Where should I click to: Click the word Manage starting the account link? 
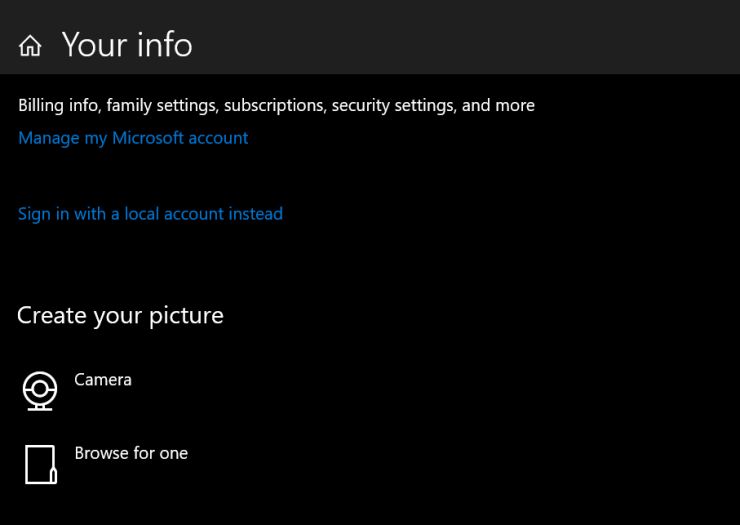(49, 138)
